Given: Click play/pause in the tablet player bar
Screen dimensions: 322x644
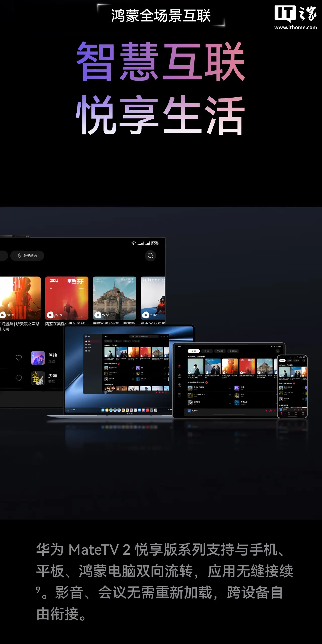Looking at the screenshot, I should pyautogui.click(x=270, y=411).
